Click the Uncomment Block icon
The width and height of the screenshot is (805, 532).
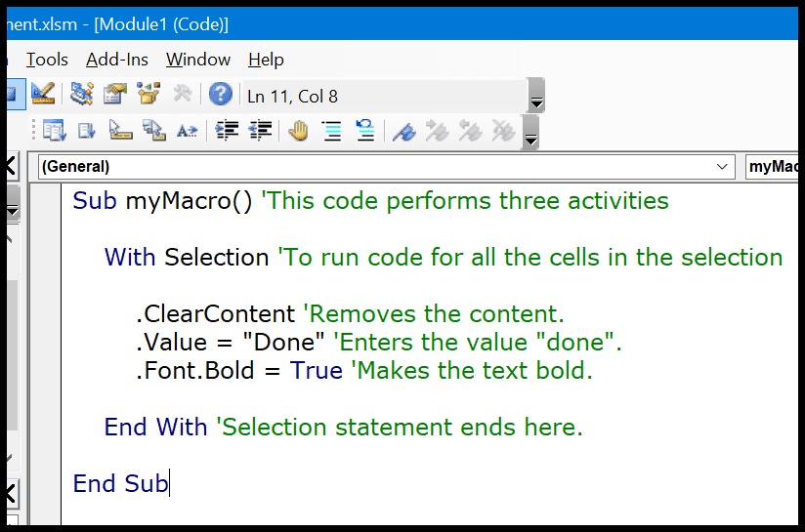[365, 131]
